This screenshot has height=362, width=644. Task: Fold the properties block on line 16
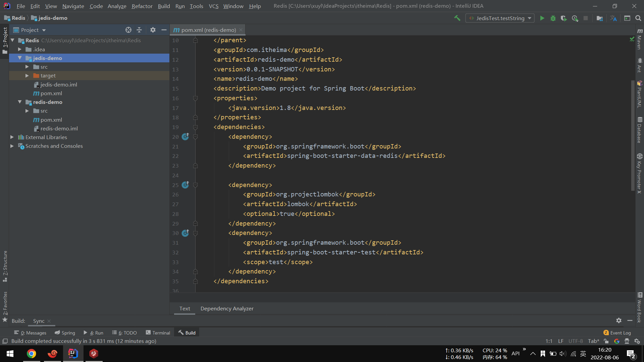(x=195, y=98)
